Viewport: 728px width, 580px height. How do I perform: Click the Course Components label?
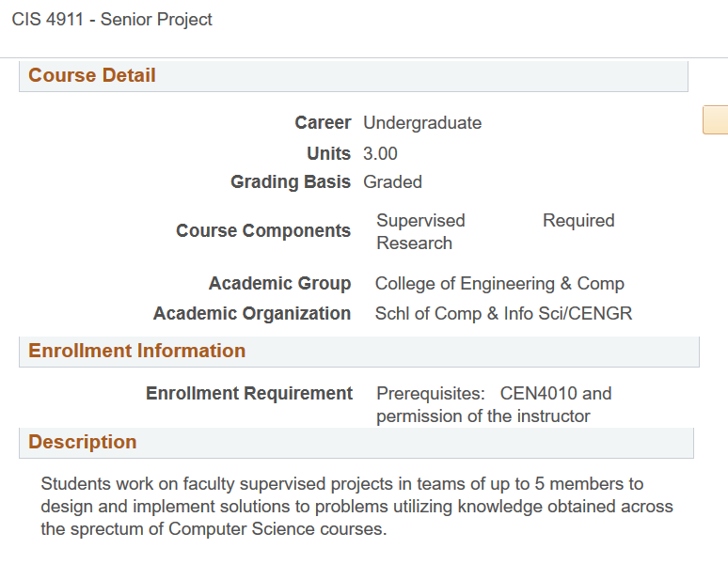(263, 231)
